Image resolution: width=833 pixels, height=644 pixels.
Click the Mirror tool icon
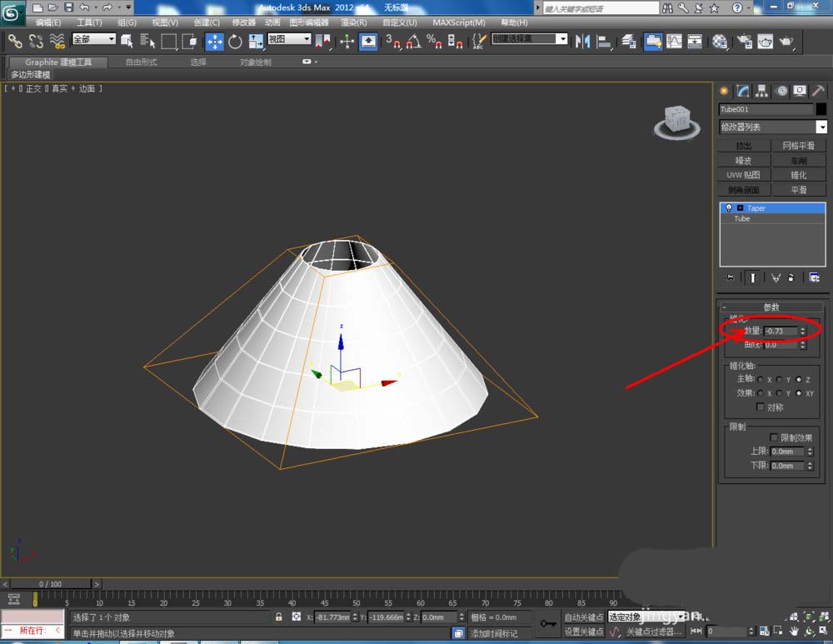click(583, 41)
